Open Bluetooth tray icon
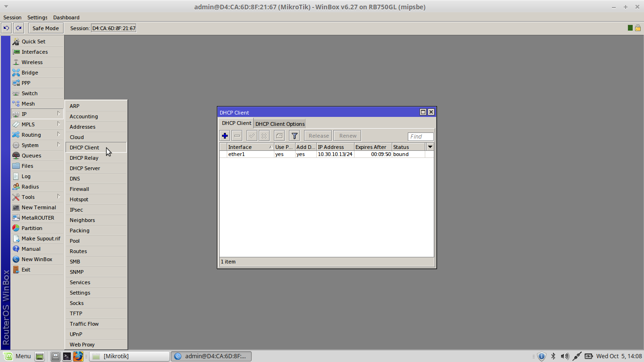This screenshot has height=362, width=644. point(553,356)
